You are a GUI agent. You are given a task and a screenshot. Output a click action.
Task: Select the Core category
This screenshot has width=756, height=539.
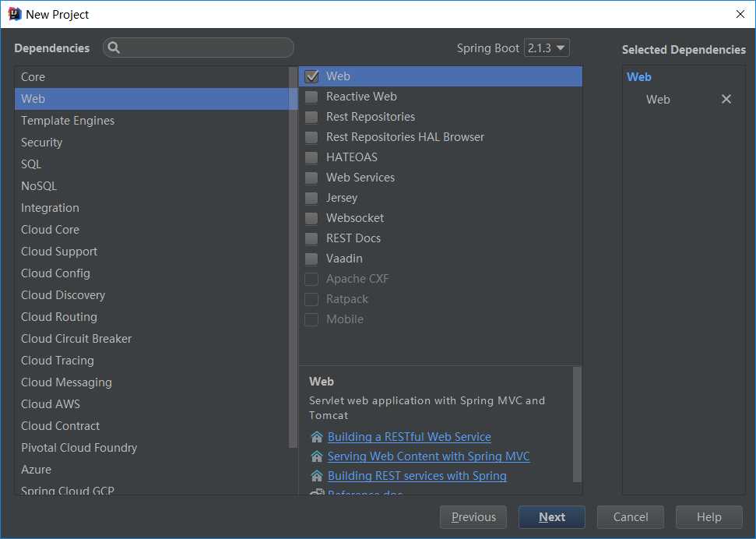(151, 77)
